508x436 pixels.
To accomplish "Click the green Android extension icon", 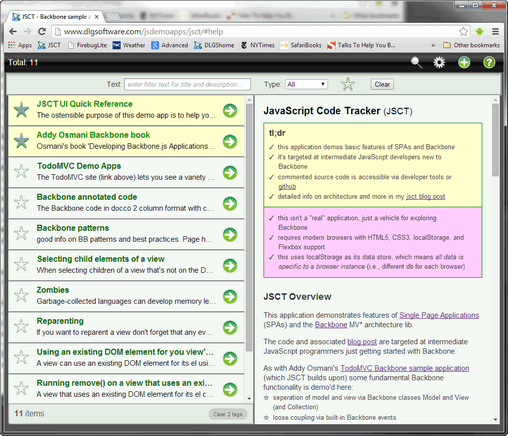I will (x=479, y=32).
